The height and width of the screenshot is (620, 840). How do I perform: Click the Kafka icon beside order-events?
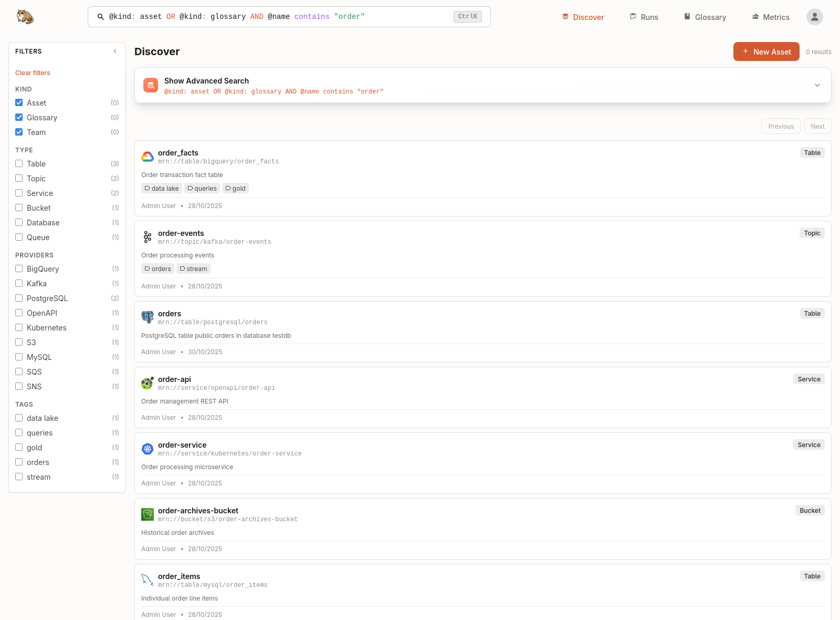pos(148,237)
